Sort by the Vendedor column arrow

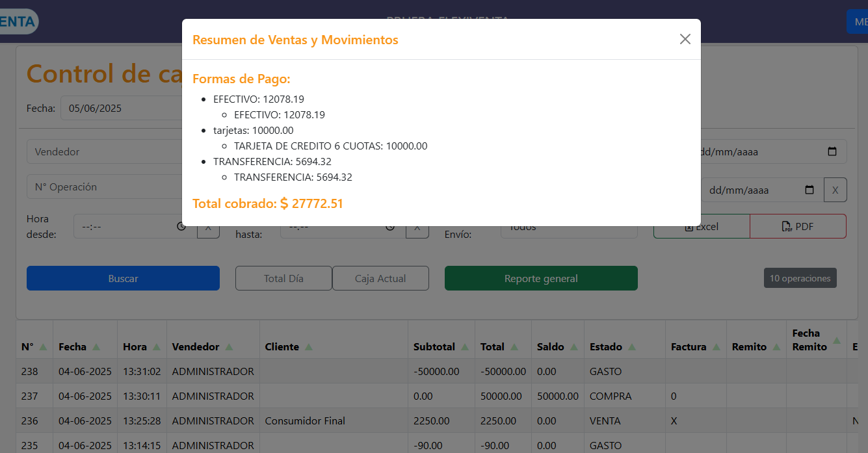229,346
